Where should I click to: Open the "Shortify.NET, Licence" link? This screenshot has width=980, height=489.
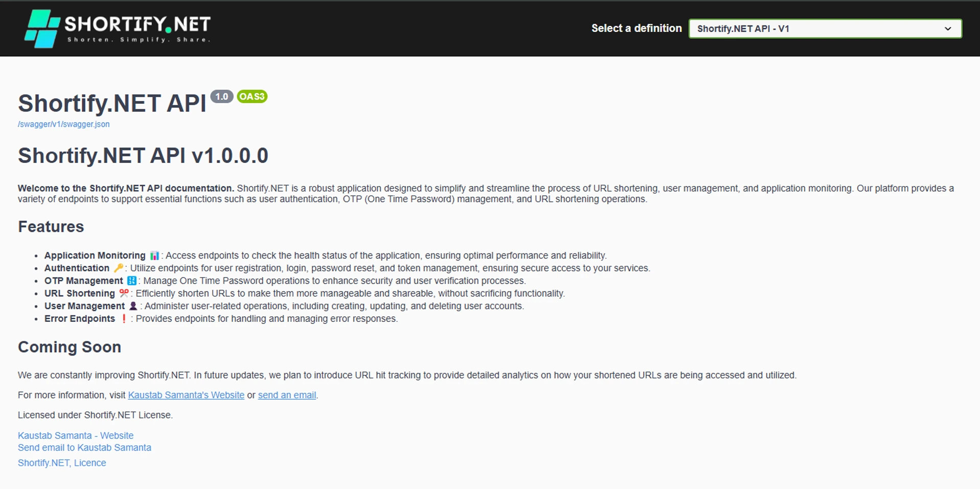pyautogui.click(x=62, y=463)
